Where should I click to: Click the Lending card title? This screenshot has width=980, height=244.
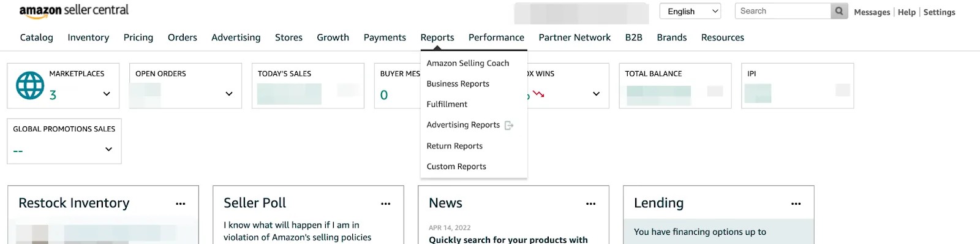659,203
